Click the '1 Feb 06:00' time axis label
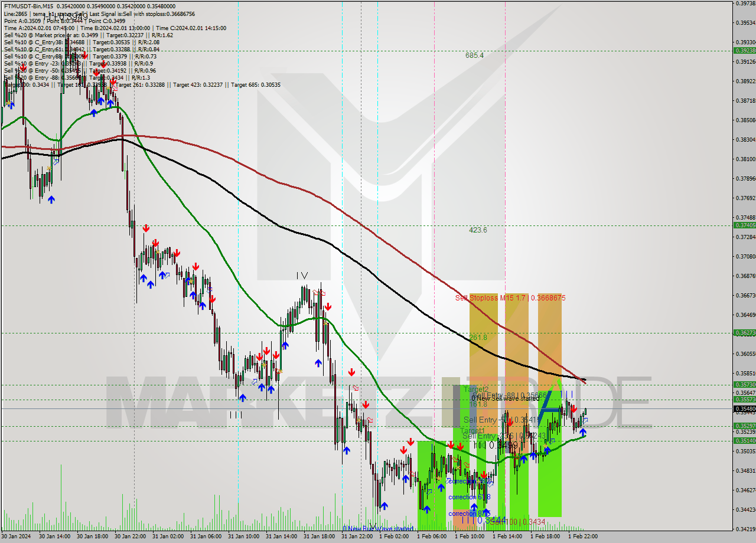 click(431, 537)
